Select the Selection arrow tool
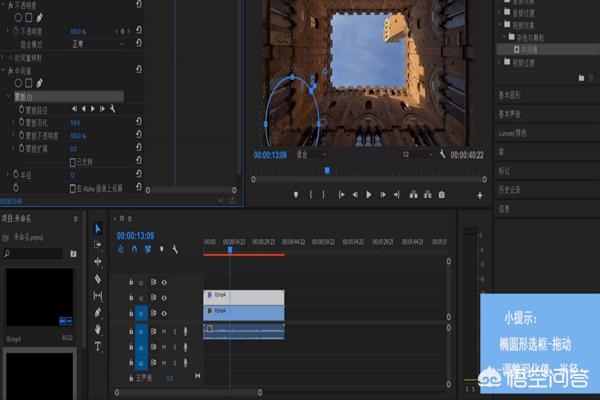This screenshot has height=400, width=600. (x=98, y=229)
